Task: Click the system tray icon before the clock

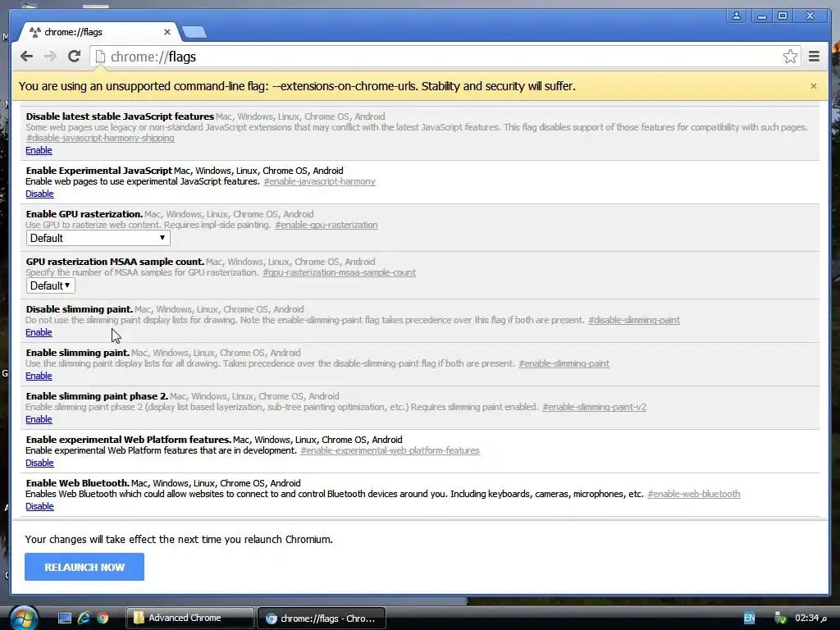Action: point(781,619)
